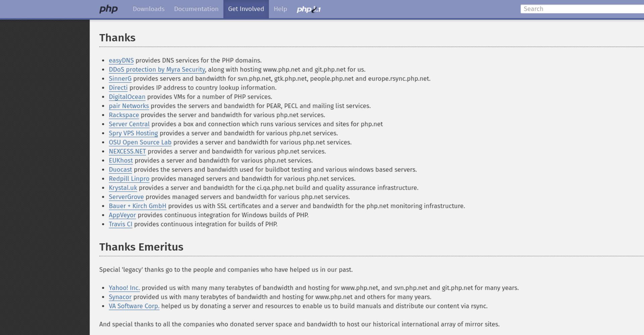This screenshot has width=644, height=335.
Task: Open the Help menu item
Action: tap(280, 9)
